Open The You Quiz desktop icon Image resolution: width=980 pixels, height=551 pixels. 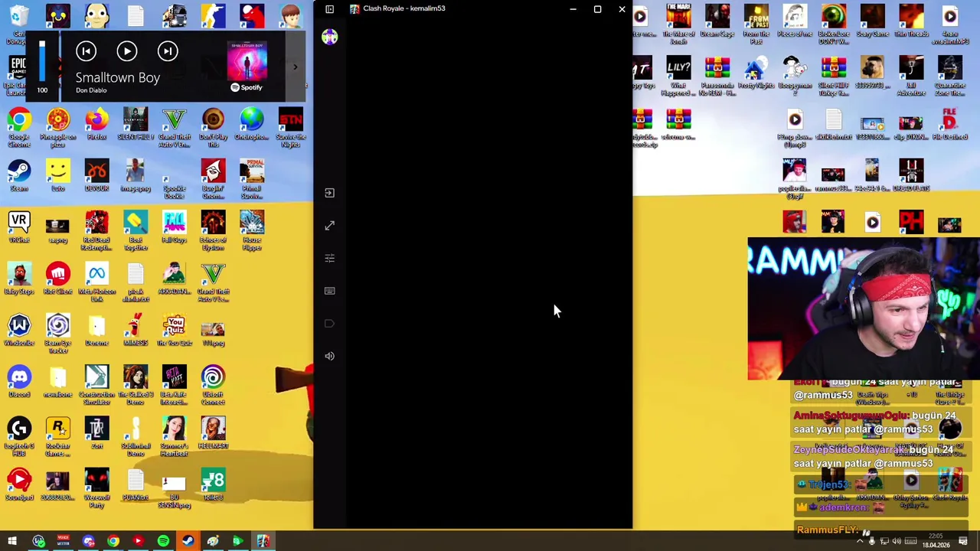pos(174,330)
